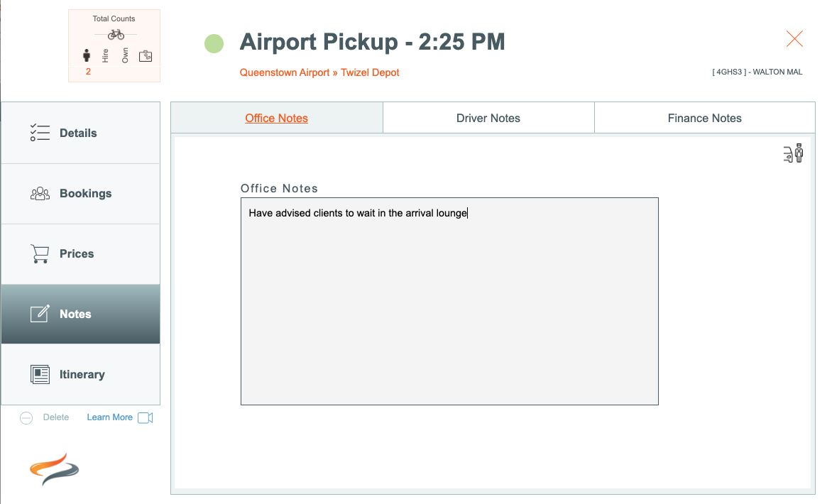Click the luggage icon in Total Counts
This screenshot has height=504, width=827.
coord(146,56)
